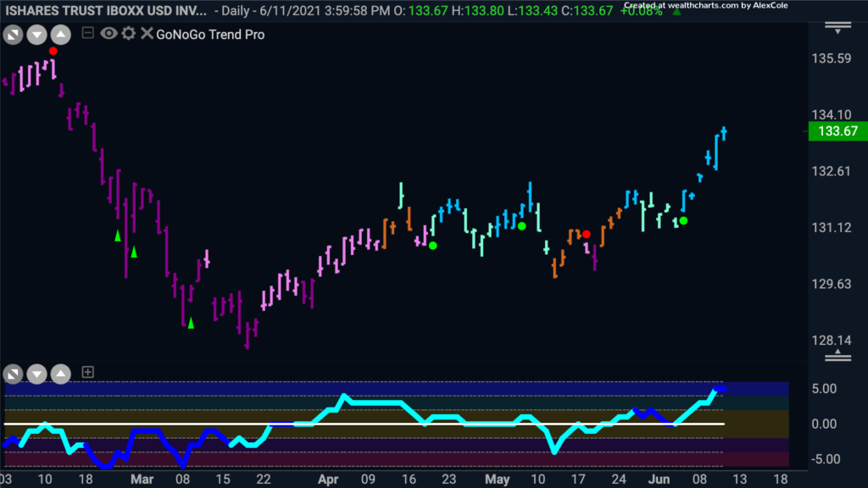Click the oscillator 5.00 scale label

824,388
